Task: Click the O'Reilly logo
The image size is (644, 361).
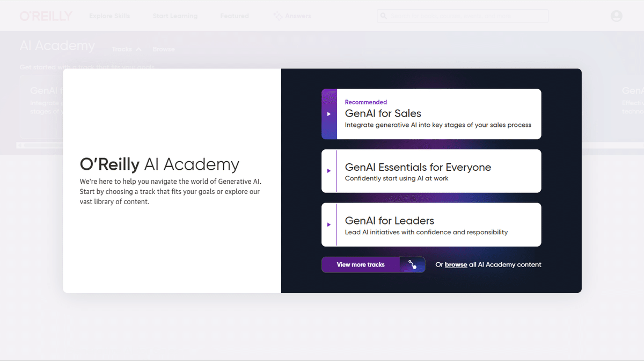Action: (46, 16)
